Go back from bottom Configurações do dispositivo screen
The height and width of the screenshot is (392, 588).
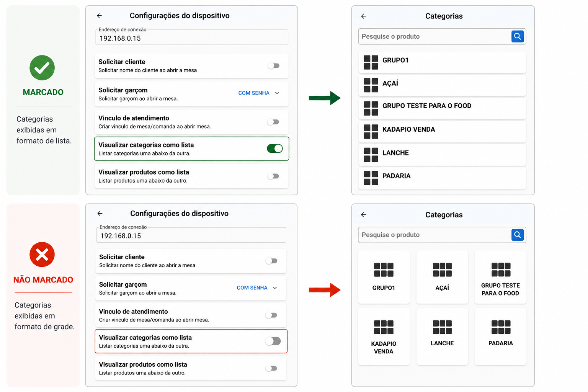click(x=100, y=213)
